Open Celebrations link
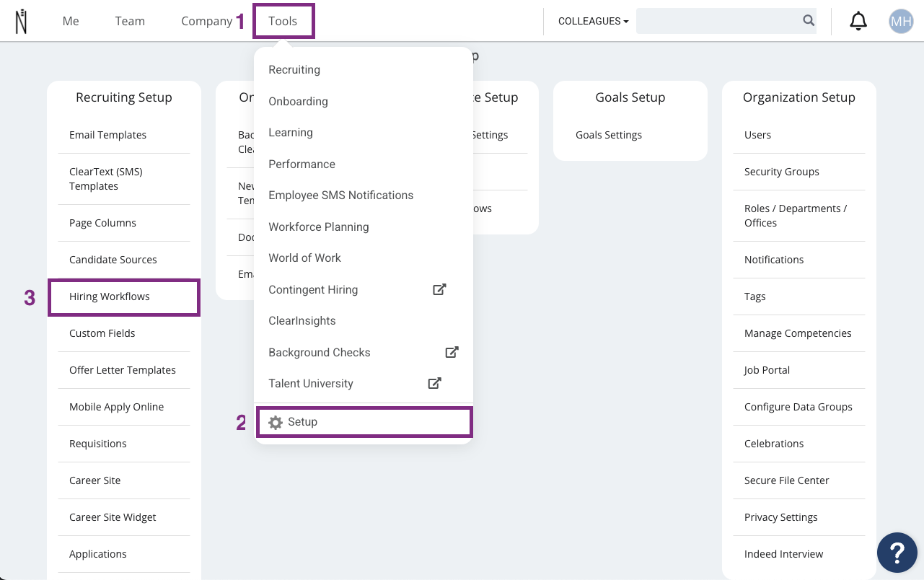The width and height of the screenshot is (924, 580). tap(774, 444)
